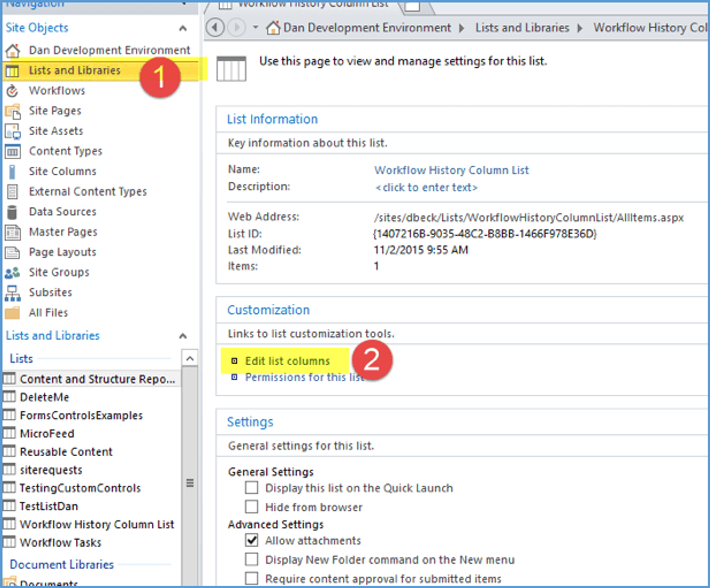This screenshot has width=710, height=588.
Task: Click the list panel scroll up arrow
Action: pyautogui.click(x=190, y=358)
